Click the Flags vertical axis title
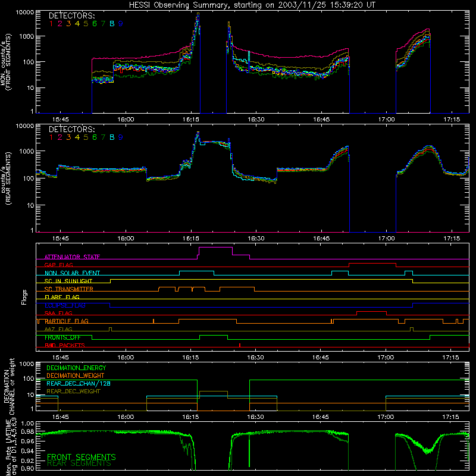Viewport: 476px width, 476px height. pos(24,297)
